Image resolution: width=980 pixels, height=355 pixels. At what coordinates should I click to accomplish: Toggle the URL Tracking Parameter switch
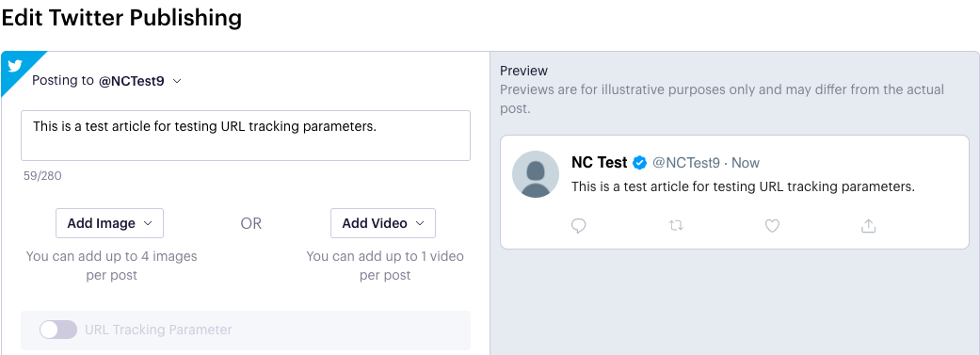[58, 330]
